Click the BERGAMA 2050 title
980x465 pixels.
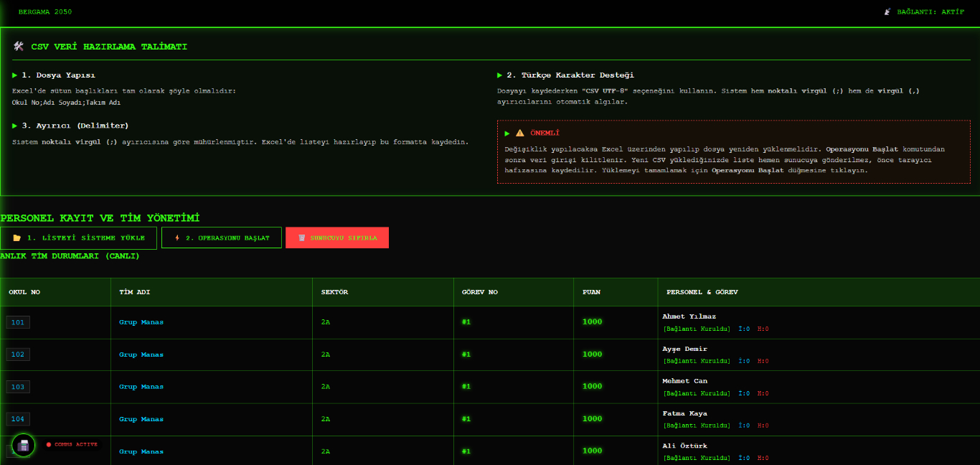(x=44, y=11)
